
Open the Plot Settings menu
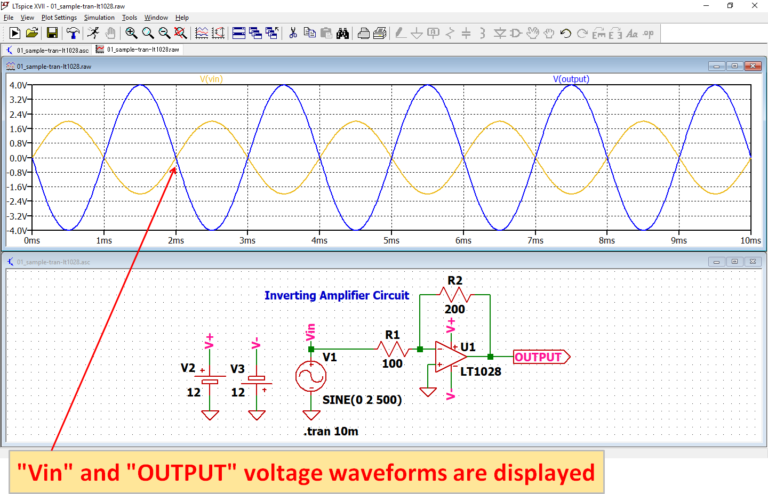coord(58,18)
